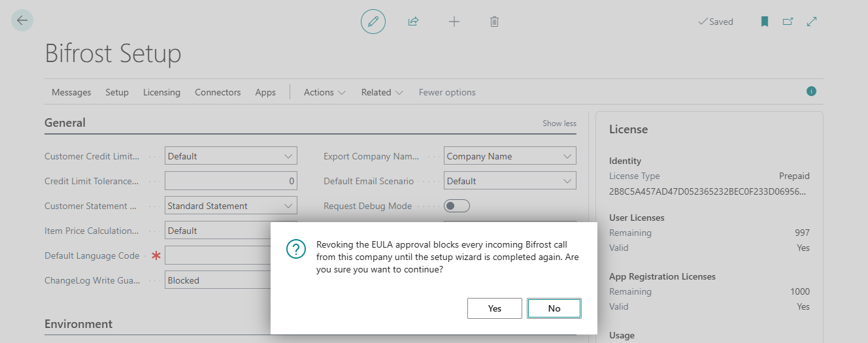Click the green info circle icon
Image resolution: width=868 pixels, height=343 pixels.
point(811,91)
